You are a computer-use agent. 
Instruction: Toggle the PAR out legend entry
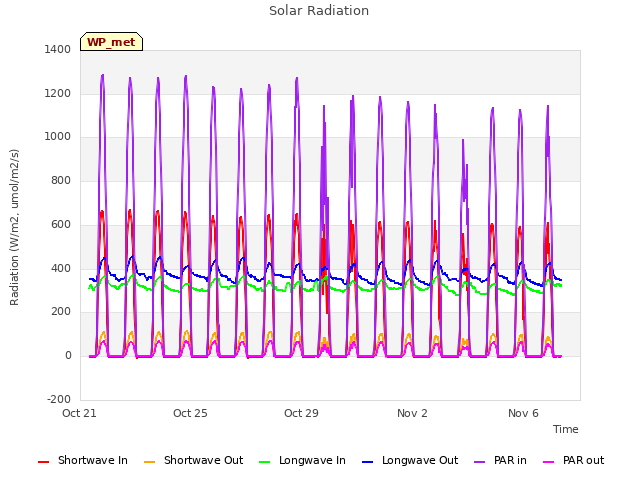click(x=573, y=460)
